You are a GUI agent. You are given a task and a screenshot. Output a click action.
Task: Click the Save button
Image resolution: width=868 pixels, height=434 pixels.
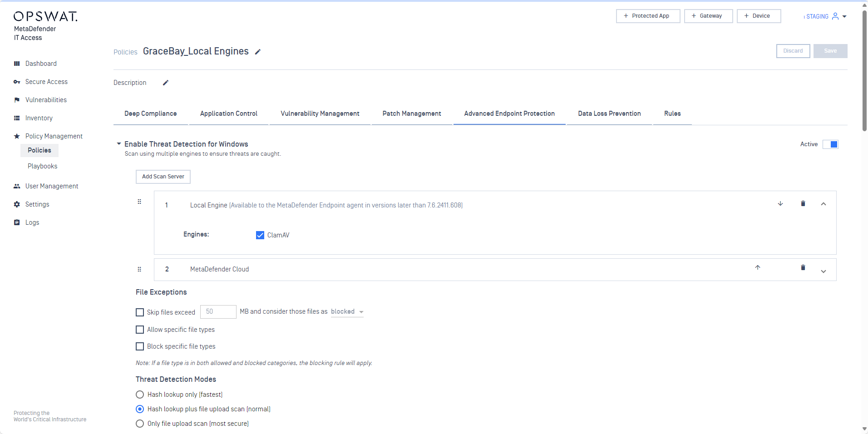830,51
